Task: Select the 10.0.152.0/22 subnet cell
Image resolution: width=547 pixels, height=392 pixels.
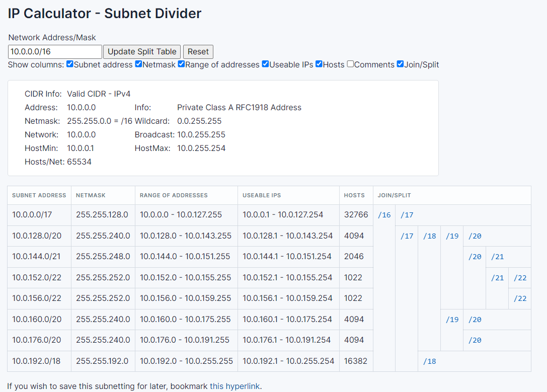Action: [x=39, y=278]
